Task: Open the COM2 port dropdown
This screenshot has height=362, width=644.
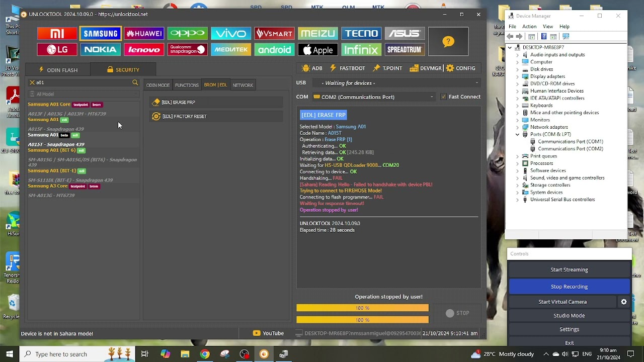Action: (374, 97)
